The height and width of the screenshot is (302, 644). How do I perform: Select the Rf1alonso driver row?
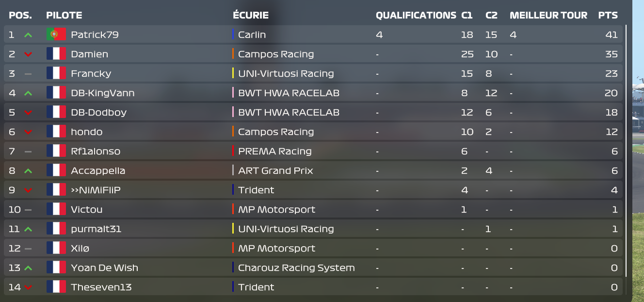[313, 151]
